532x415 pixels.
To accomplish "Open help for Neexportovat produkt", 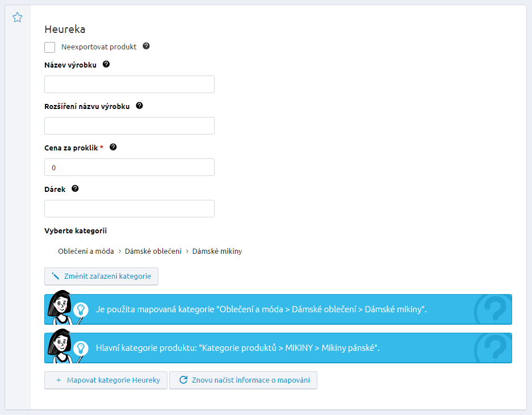I will 146,46.
